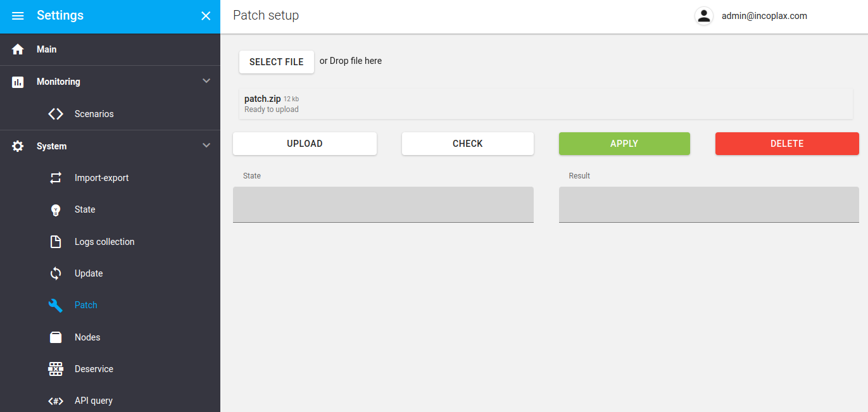Click the UPLOAD button
Screen dimensions: 868x412
click(x=305, y=144)
